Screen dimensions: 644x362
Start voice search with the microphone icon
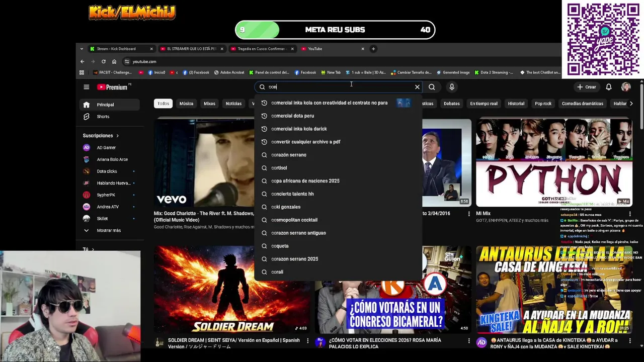tap(452, 87)
